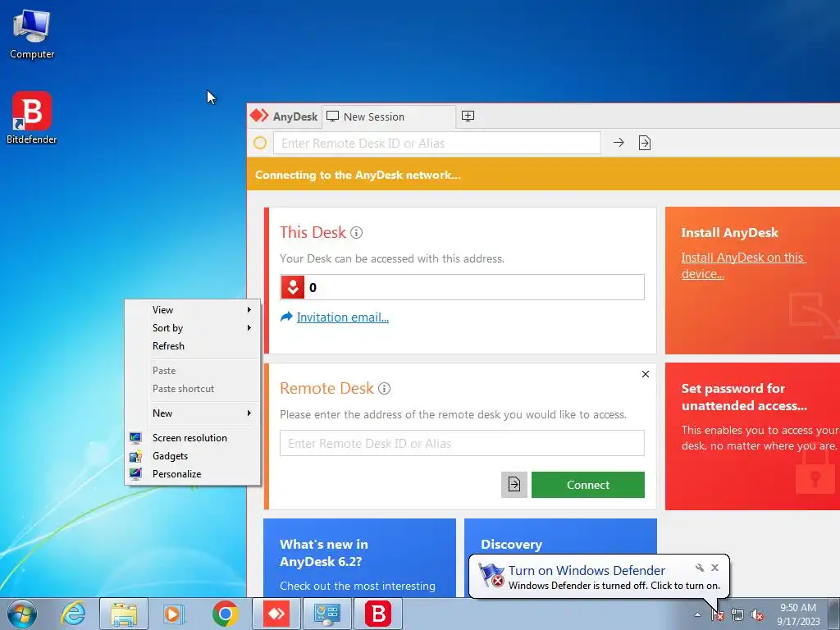This screenshot has width=840, height=630.
Task: Open Windows Explorer from the taskbar
Action: point(124,614)
